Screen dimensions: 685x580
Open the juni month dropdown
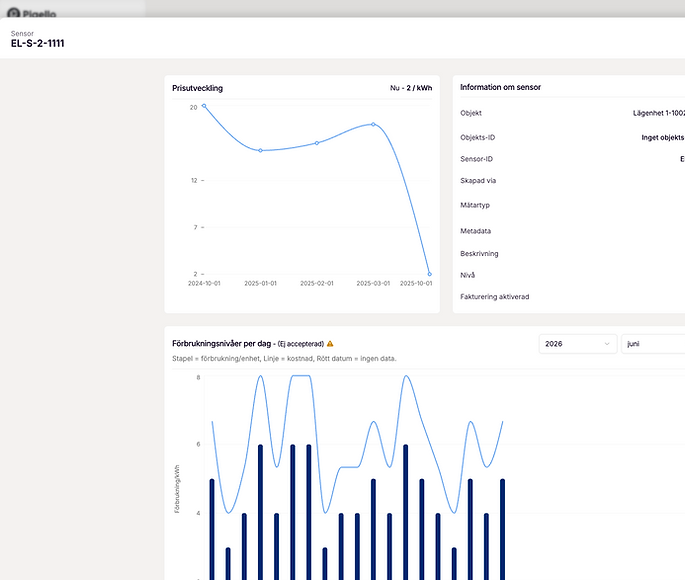pyautogui.click(x=653, y=344)
